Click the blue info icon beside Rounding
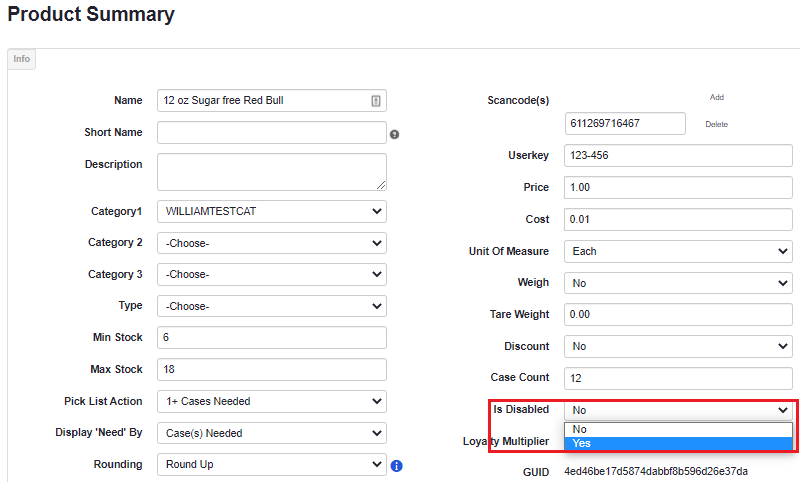 (396, 466)
